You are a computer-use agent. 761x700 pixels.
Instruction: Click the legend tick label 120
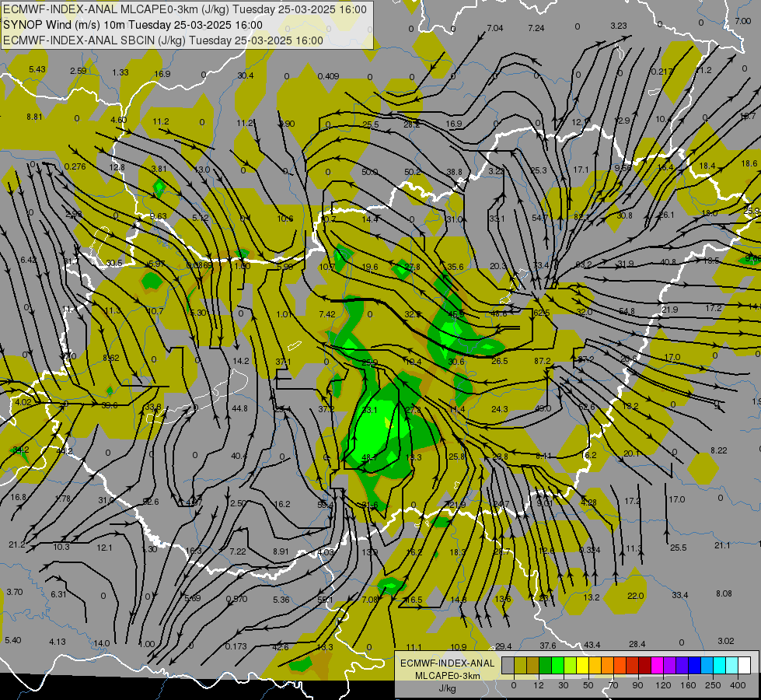(663, 685)
